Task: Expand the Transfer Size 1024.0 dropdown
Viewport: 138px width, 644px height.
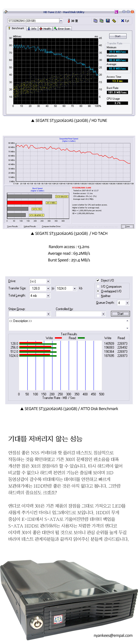Action: tap(75, 288)
